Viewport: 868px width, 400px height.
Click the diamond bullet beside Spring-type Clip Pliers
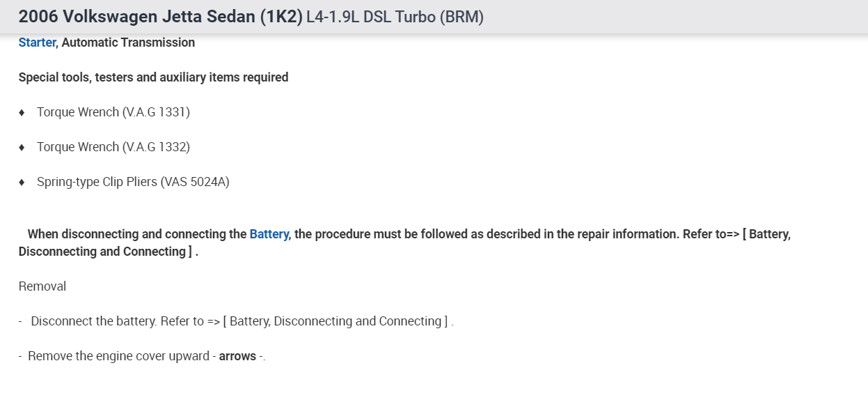tap(22, 182)
